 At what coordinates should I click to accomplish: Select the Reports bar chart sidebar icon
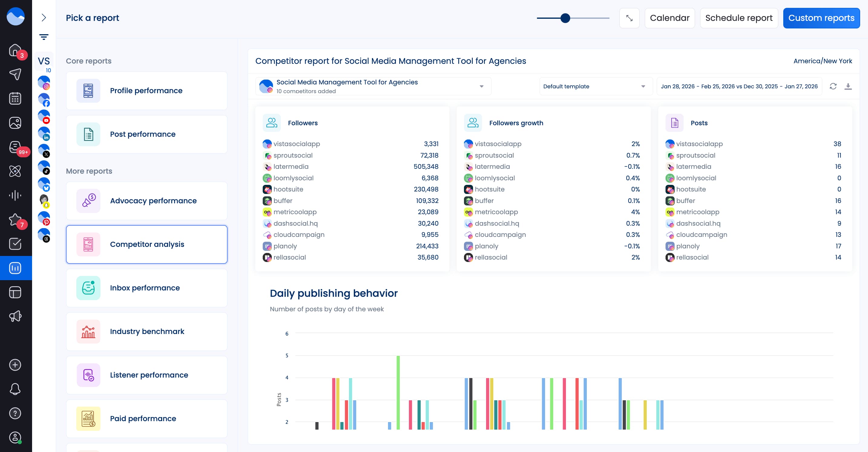pos(15,268)
